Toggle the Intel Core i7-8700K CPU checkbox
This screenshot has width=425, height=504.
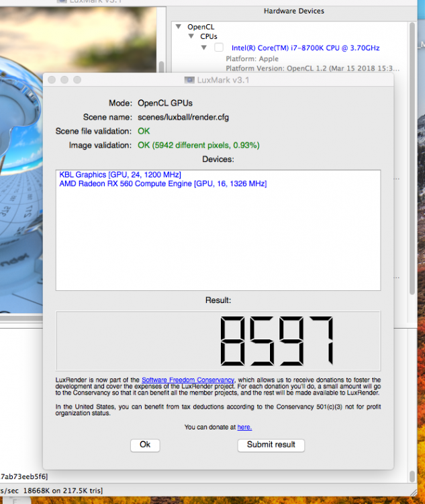click(219, 48)
